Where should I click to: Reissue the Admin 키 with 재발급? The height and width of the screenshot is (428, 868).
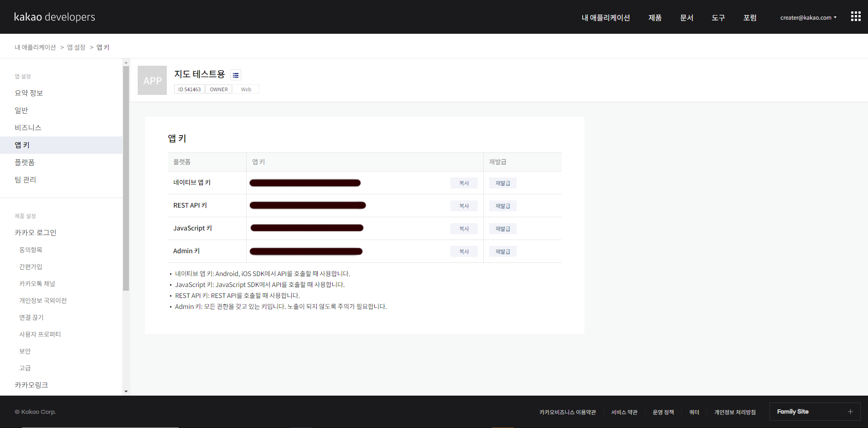(x=503, y=251)
